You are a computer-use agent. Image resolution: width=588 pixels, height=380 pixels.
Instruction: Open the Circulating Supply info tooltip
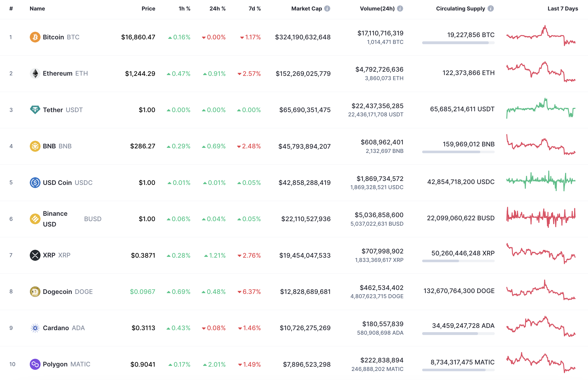[490, 8]
